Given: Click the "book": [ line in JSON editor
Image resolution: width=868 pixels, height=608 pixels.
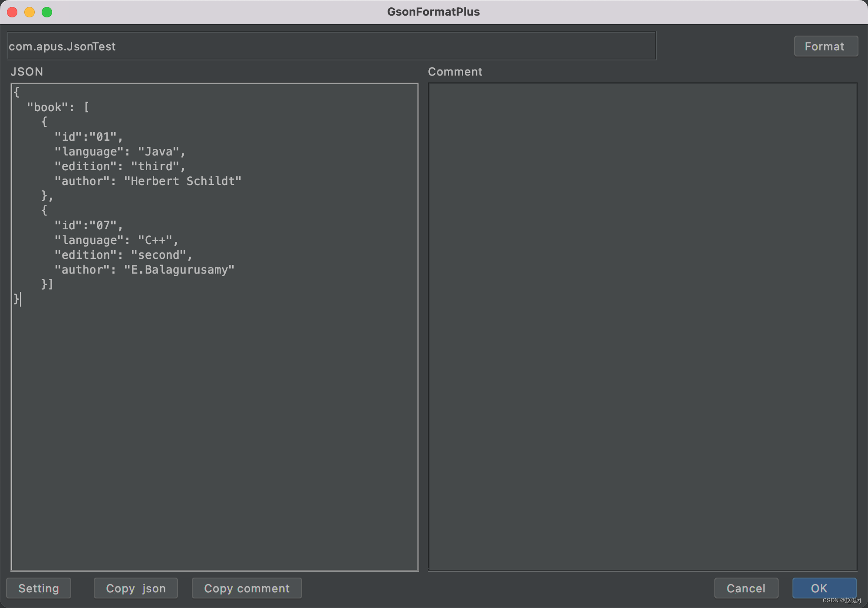Looking at the screenshot, I should (58, 107).
